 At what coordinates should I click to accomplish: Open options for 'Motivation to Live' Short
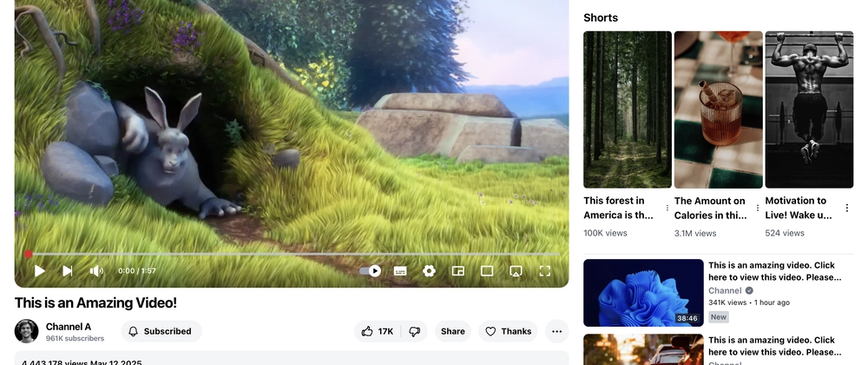pos(847,208)
